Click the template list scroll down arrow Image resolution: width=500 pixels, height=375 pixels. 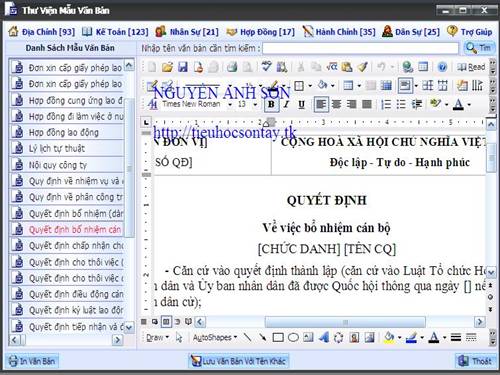(x=129, y=327)
